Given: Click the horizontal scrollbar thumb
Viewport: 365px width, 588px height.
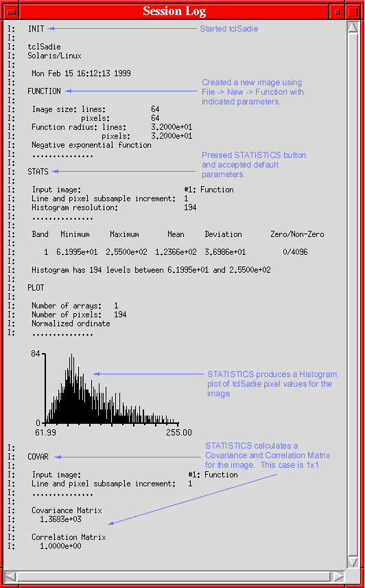Looking at the screenshot, I should click(174, 576).
